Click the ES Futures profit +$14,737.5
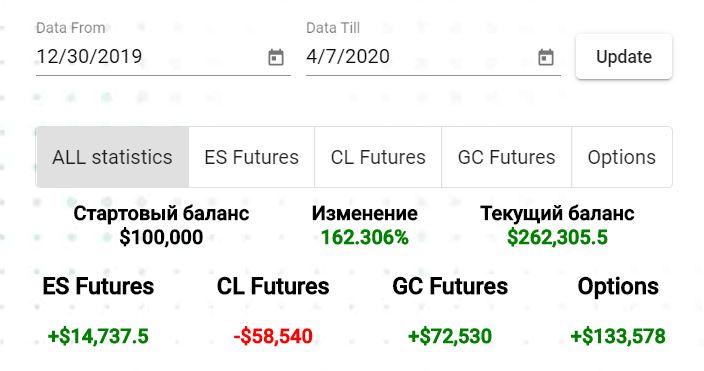This screenshot has height=371, width=704. tap(98, 336)
